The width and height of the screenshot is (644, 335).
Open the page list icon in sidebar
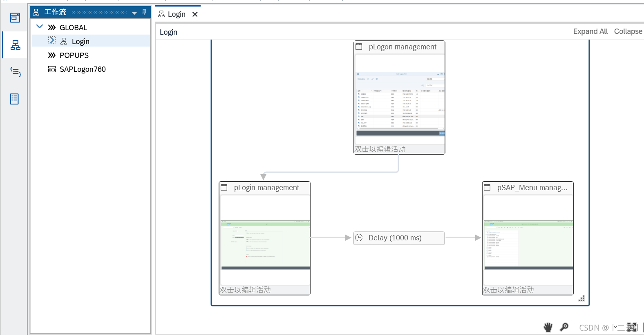pos(15,99)
